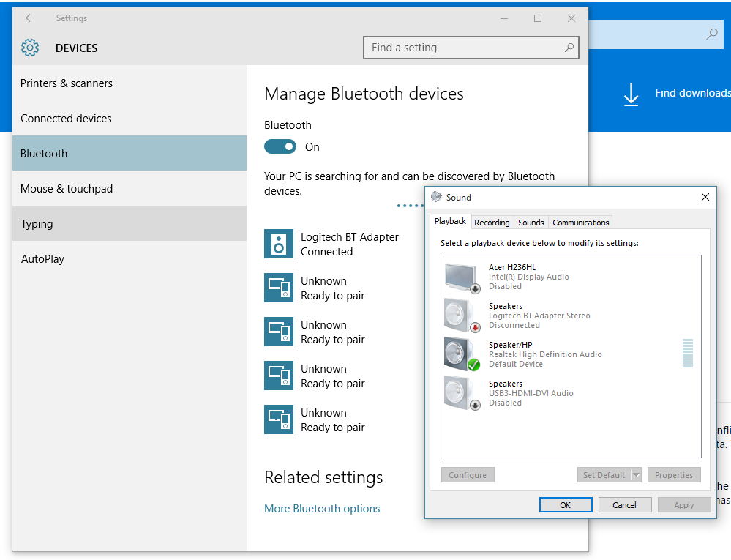Screen dimensions: 731x560
Task: Click the Settings window title text
Action: (x=71, y=18)
